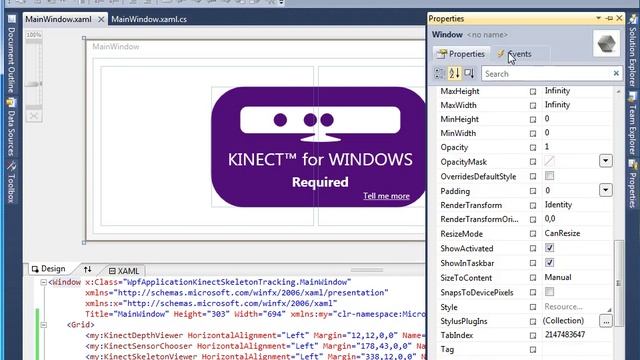The width and height of the screenshot is (640, 360).
Task: Click Padding property marker square
Action: (x=533, y=191)
